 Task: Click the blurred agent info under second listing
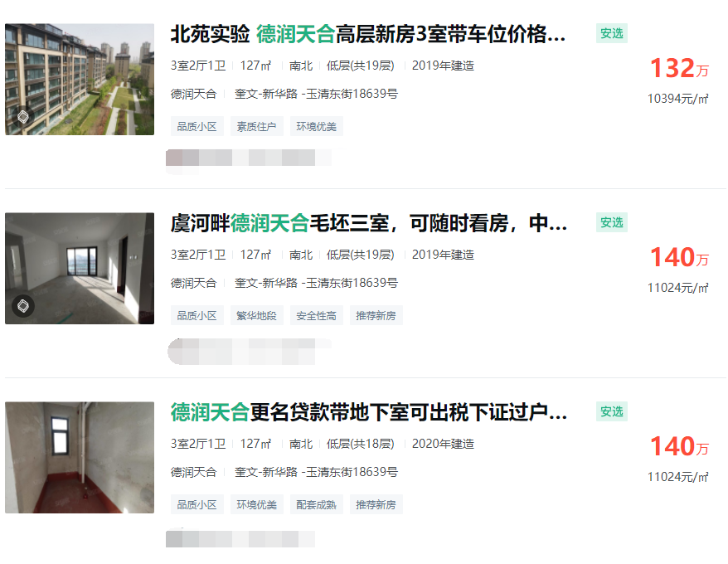click(x=249, y=352)
